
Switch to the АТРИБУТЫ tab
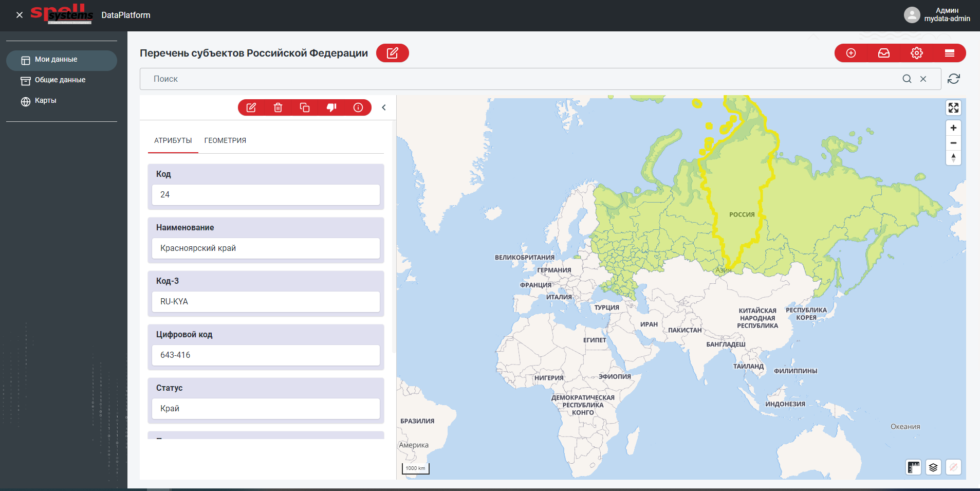click(173, 140)
